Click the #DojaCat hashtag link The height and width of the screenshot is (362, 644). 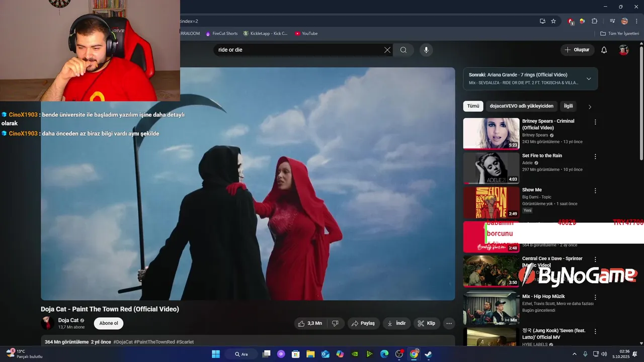(123, 342)
